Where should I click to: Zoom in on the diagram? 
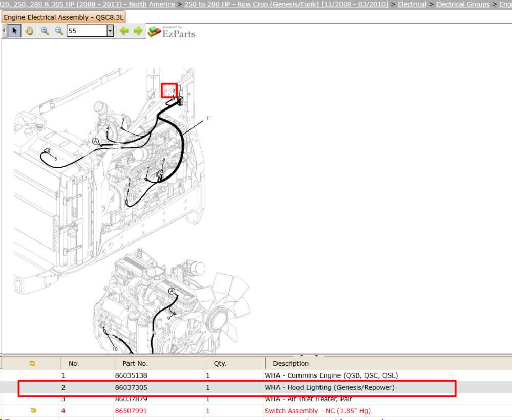coord(45,31)
